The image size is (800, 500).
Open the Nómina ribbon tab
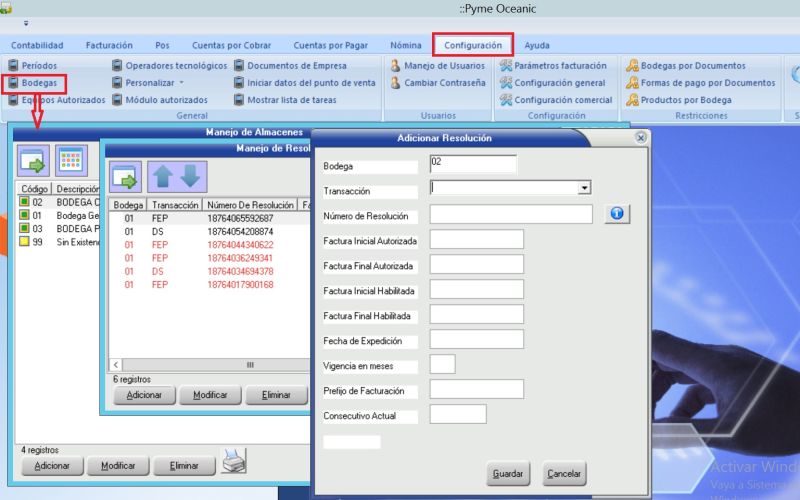tap(405, 45)
